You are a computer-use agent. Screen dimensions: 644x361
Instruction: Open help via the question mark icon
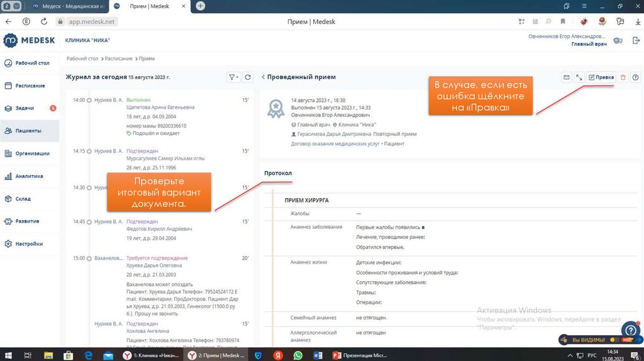tap(635, 77)
